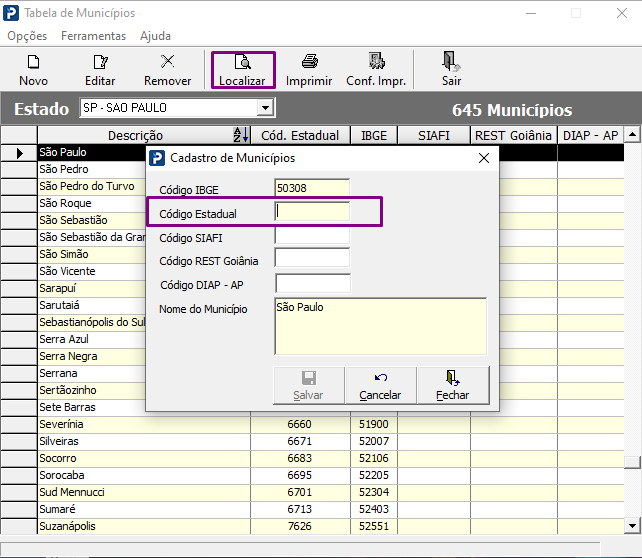Click the scroll down arrow of the table
Viewport: 642px width, 558px height.
[x=633, y=526]
